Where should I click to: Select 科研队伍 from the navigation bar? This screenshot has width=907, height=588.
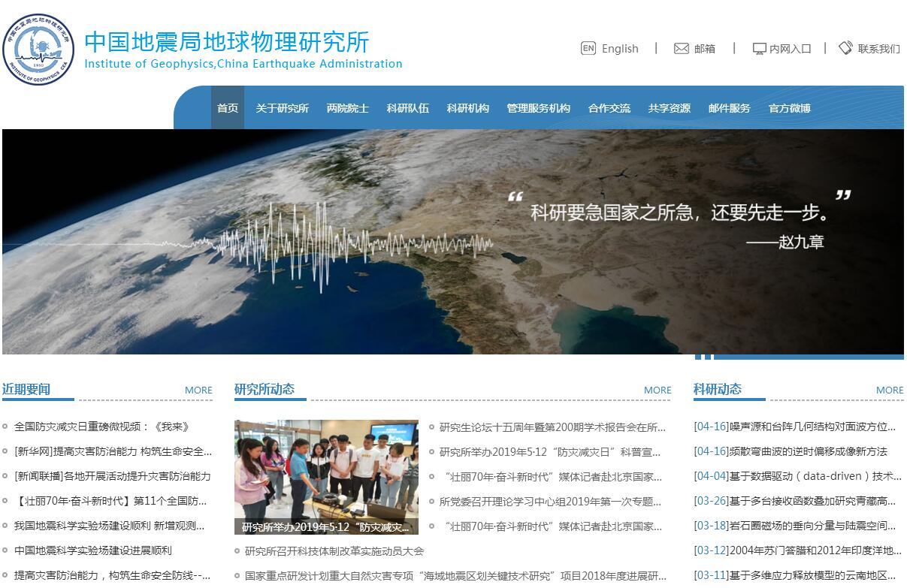[x=407, y=108]
